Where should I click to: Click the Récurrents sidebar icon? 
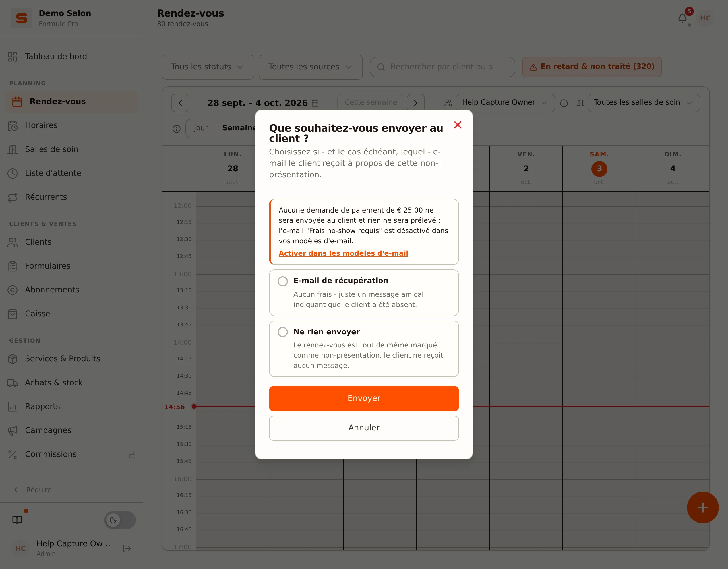(x=13, y=197)
